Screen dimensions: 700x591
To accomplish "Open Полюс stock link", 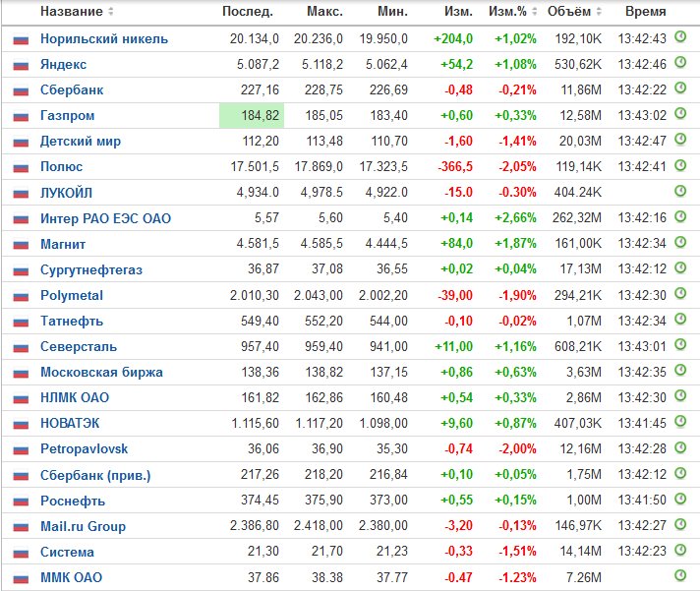I will (x=62, y=167).
